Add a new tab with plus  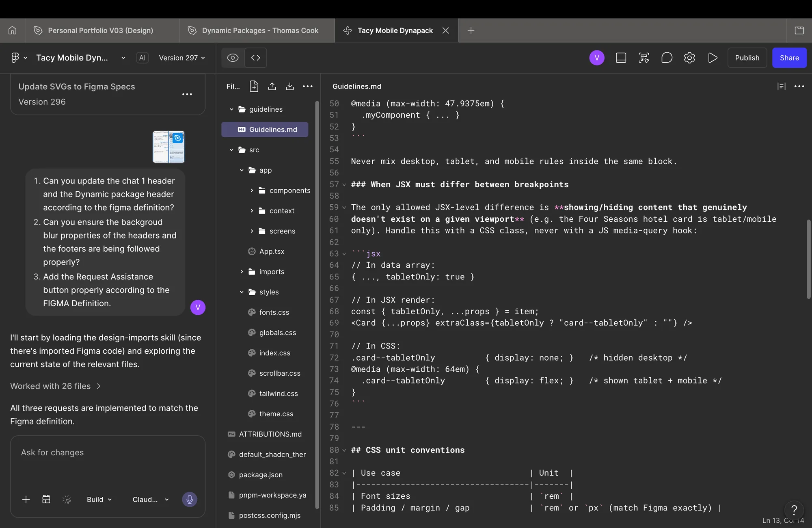tap(471, 30)
